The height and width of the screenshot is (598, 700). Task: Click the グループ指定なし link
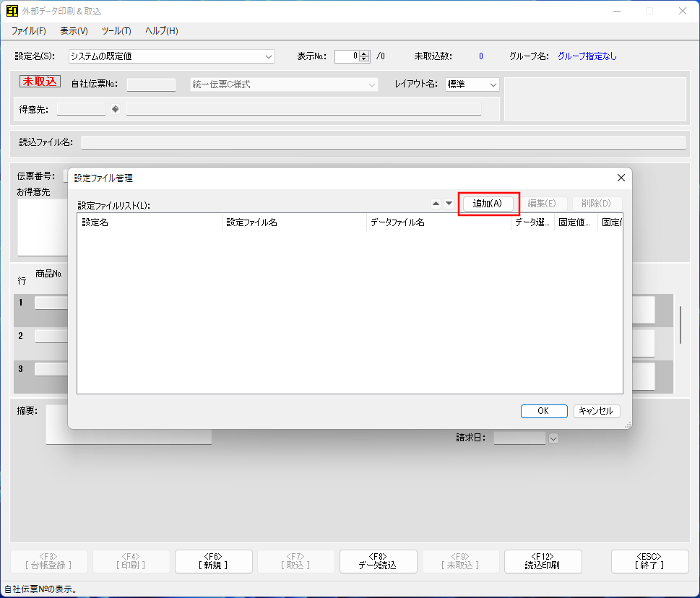tap(587, 56)
